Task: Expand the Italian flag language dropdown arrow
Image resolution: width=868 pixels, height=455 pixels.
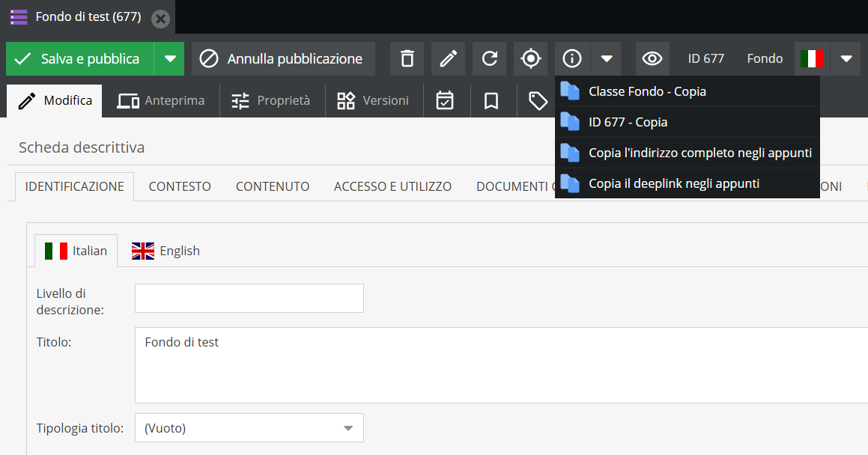Action: click(846, 58)
